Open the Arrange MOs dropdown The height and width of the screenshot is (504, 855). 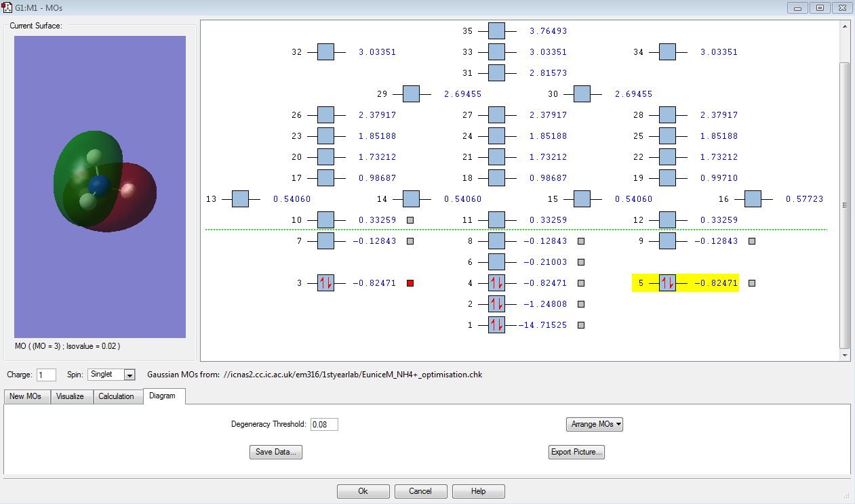tap(595, 424)
